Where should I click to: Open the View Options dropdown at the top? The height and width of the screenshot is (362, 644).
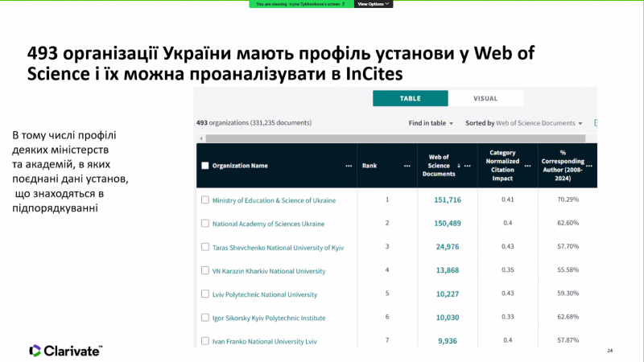(x=374, y=4)
